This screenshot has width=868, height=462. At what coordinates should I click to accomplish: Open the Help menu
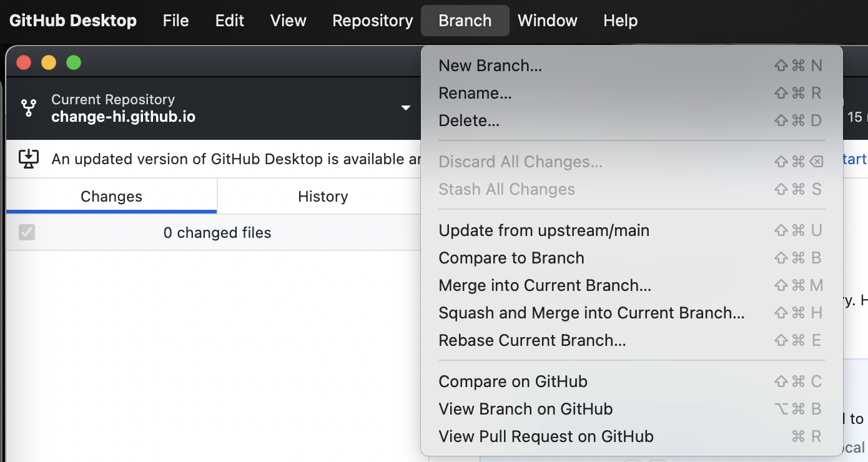click(621, 21)
